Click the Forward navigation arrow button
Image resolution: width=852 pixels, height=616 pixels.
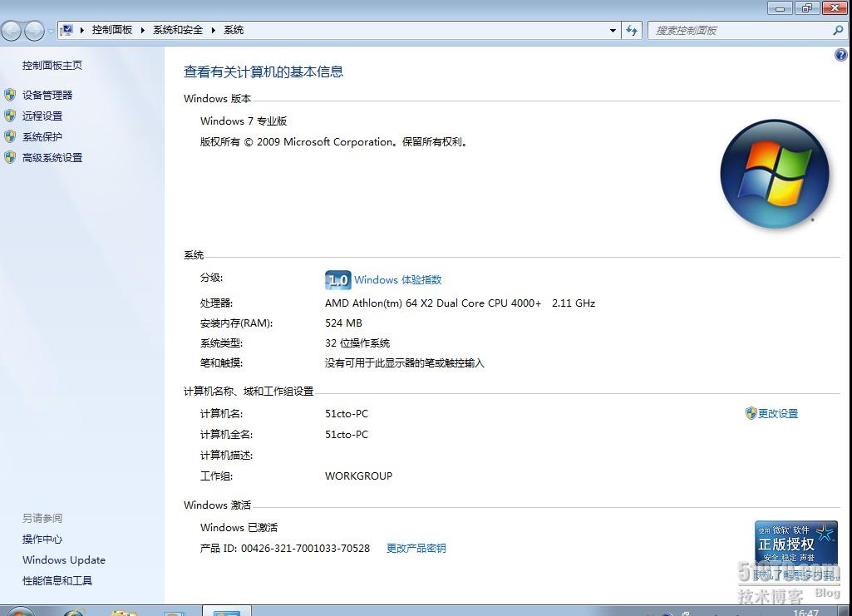pyautogui.click(x=34, y=31)
